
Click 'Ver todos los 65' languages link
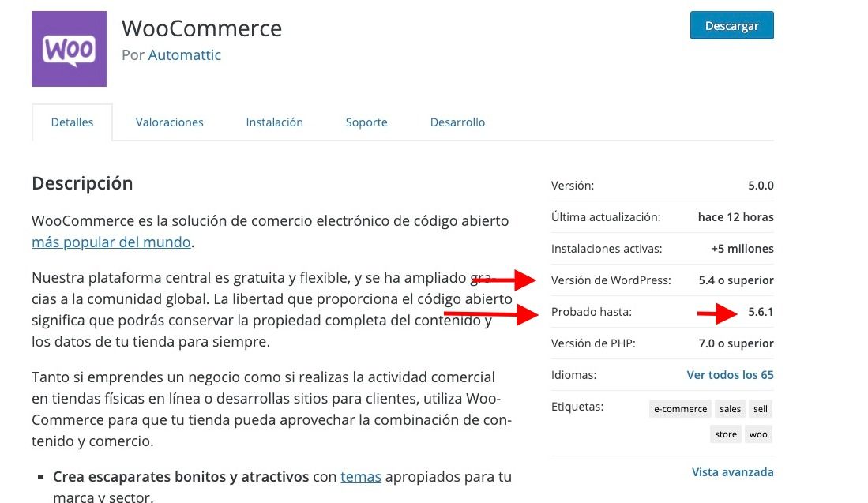(x=730, y=375)
